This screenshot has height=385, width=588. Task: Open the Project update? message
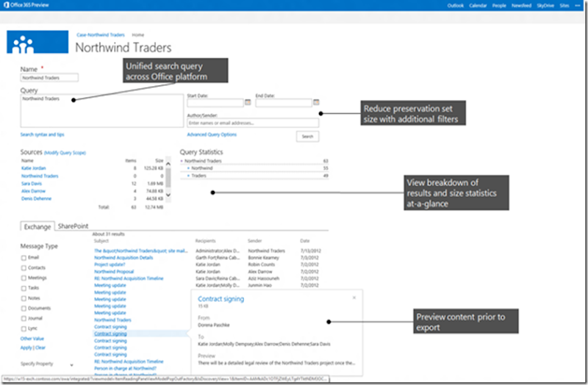pyautogui.click(x=110, y=265)
